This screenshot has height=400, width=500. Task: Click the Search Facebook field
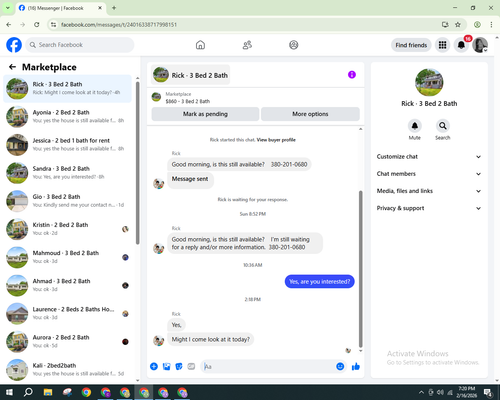[x=80, y=45]
